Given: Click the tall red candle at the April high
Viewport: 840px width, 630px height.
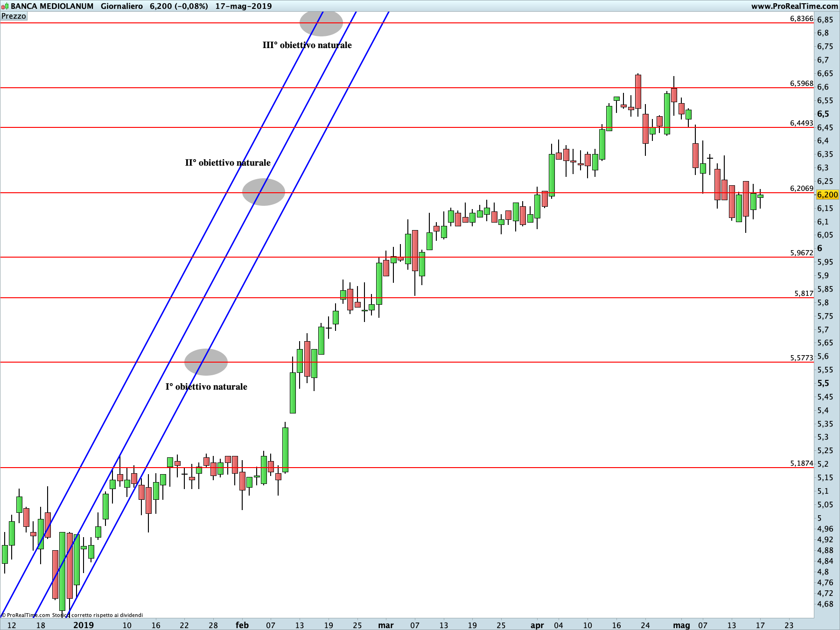Looking at the screenshot, I should pos(638,92).
